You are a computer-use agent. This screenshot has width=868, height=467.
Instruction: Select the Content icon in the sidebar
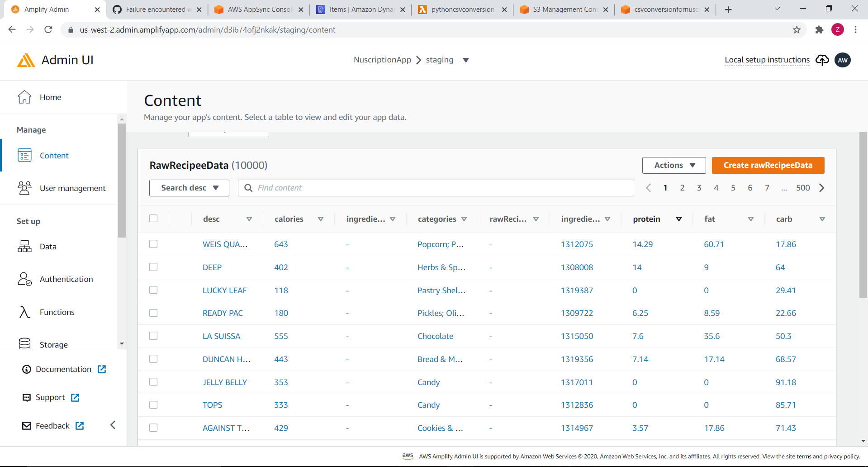[25, 155]
